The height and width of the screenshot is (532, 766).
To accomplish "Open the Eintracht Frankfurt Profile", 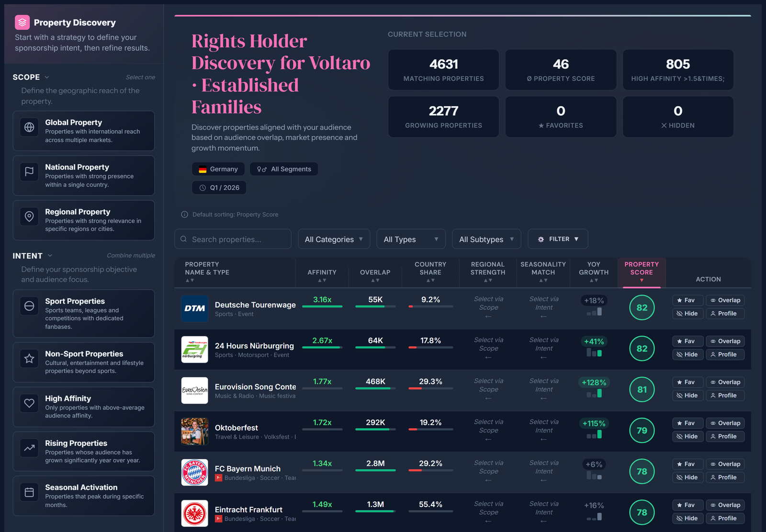I will (x=725, y=518).
